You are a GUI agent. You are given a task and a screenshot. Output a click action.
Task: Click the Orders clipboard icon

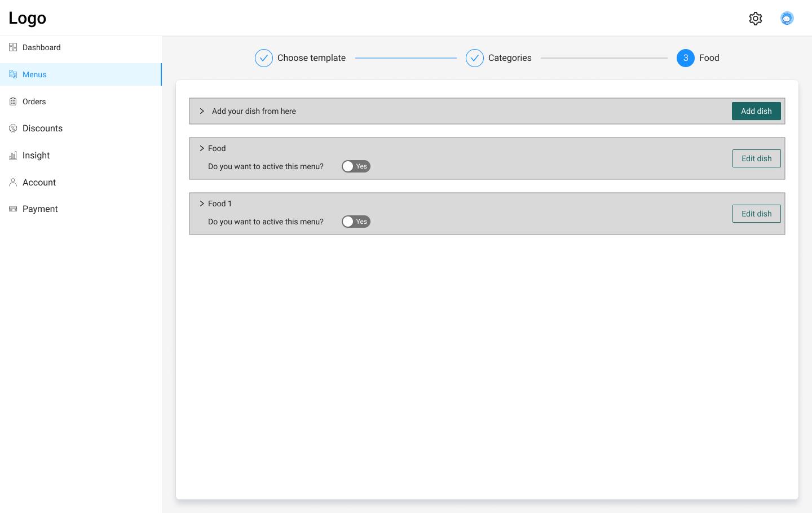pos(13,101)
